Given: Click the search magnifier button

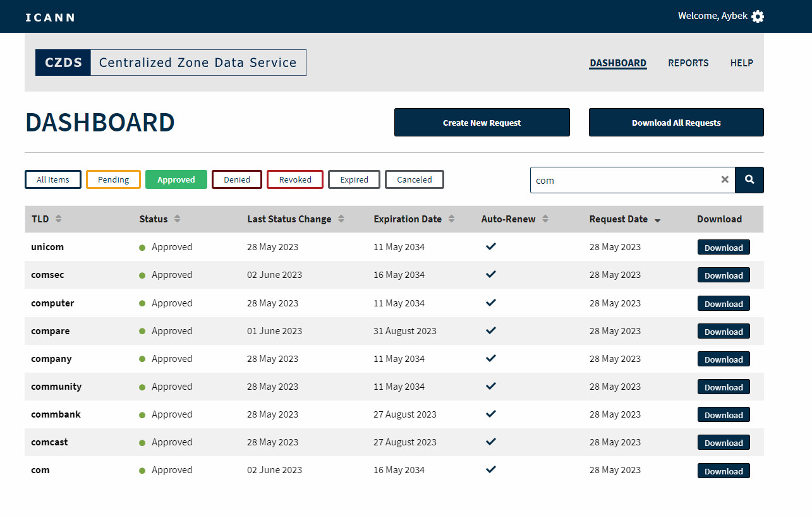Looking at the screenshot, I should 749,180.
